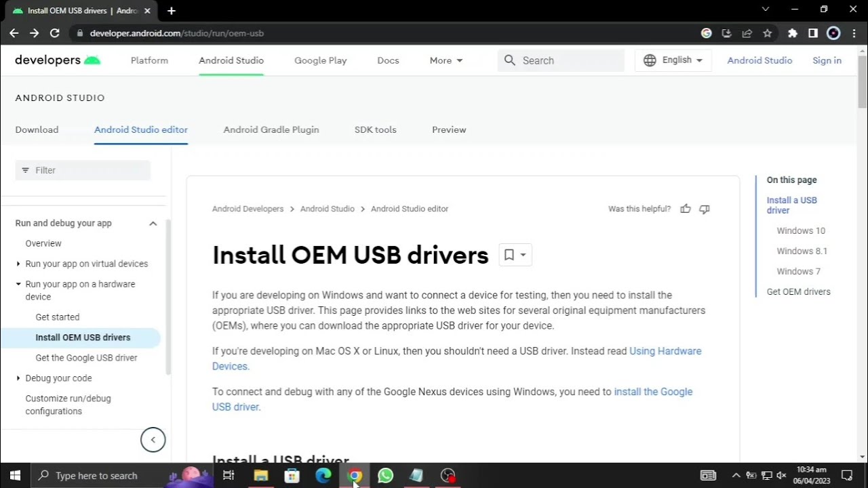Open WhatsApp from the taskbar
The image size is (868, 488).
coord(385,476)
